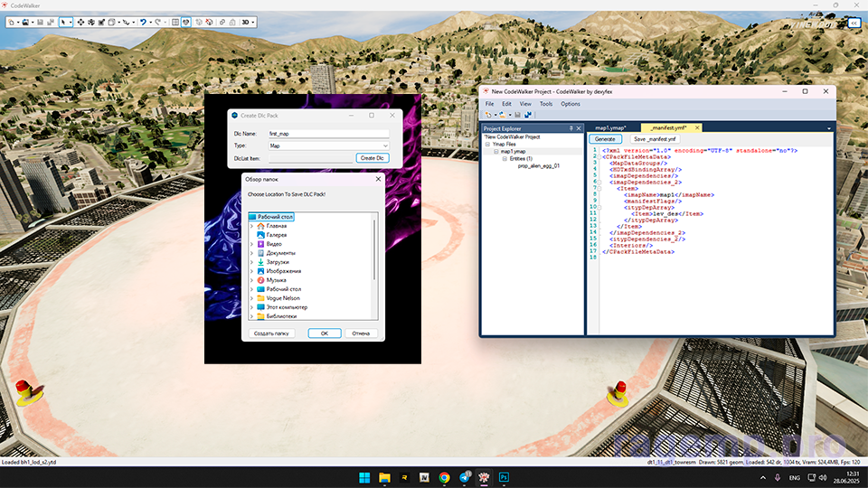The height and width of the screenshot is (488, 868).
Task: Open the 3D camera mode dropdown
Action: click(248, 22)
